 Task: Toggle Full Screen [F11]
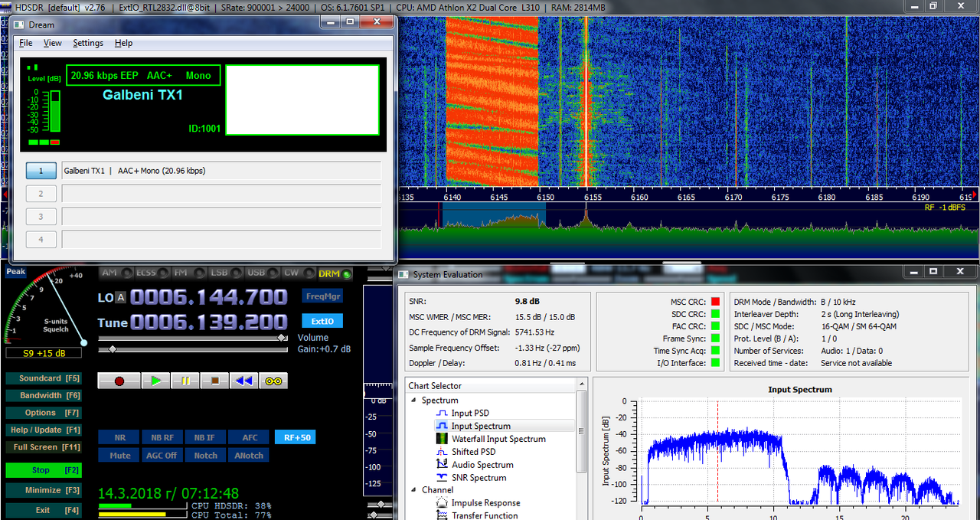click(x=43, y=447)
